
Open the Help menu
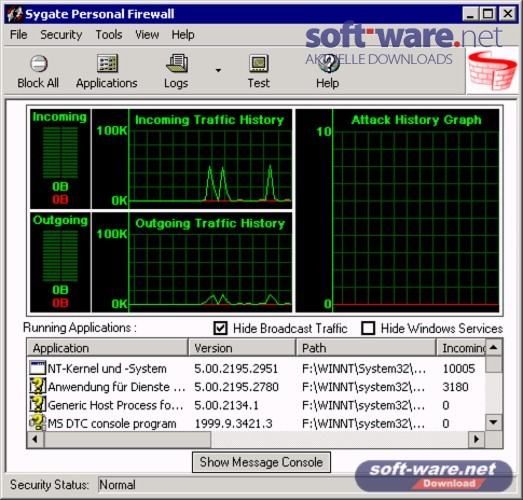point(183,35)
